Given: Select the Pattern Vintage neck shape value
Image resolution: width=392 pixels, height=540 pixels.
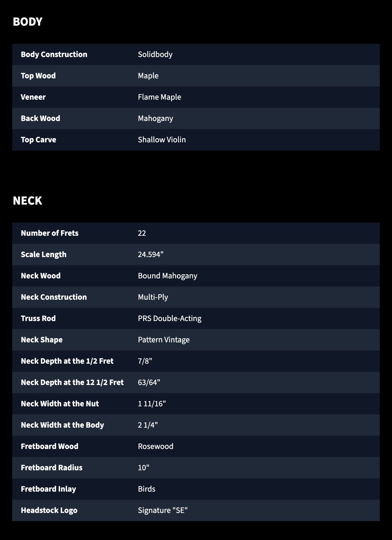Looking at the screenshot, I should point(164,340).
